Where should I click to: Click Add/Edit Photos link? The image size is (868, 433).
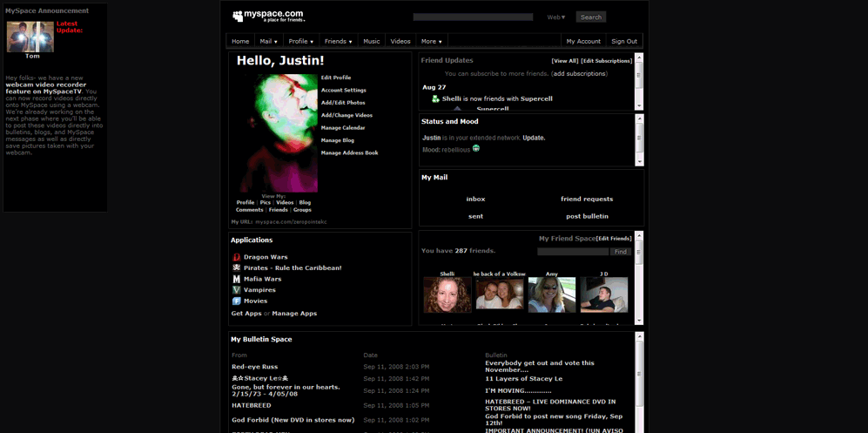[343, 103]
